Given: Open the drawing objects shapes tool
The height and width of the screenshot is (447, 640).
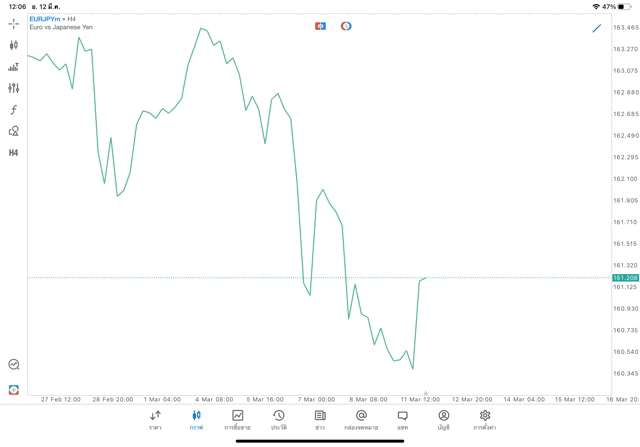Looking at the screenshot, I should (x=13, y=131).
